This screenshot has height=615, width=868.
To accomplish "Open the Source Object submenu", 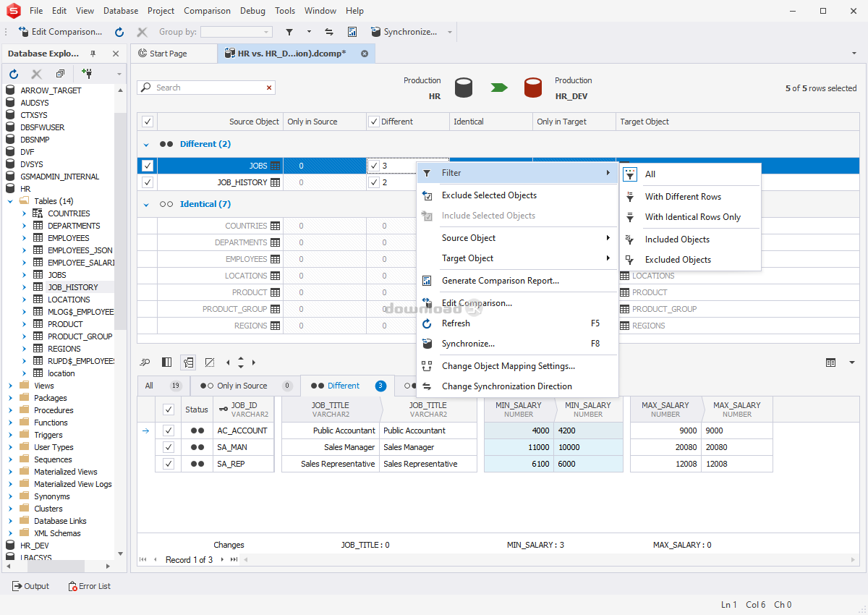I will tap(517, 238).
